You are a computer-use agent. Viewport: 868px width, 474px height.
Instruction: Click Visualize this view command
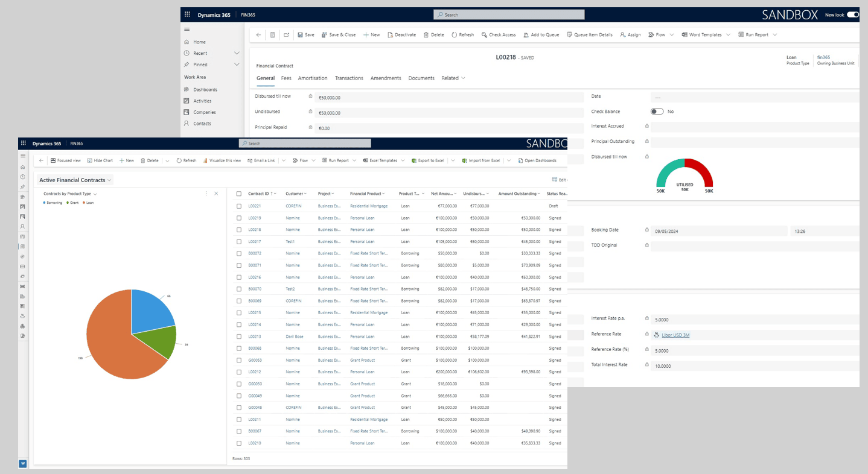click(222, 160)
